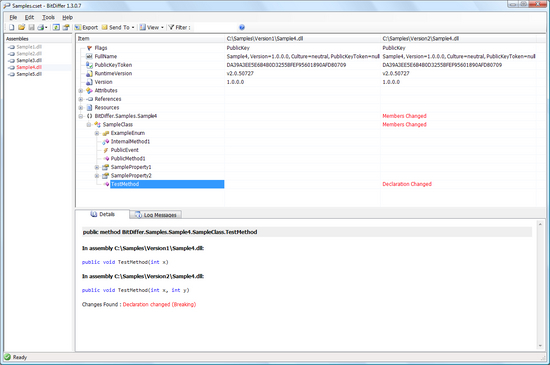This screenshot has height=365, width=550.
Task: Click the PublicKeyToken row icon
Action: pyautogui.click(x=89, y=65)
